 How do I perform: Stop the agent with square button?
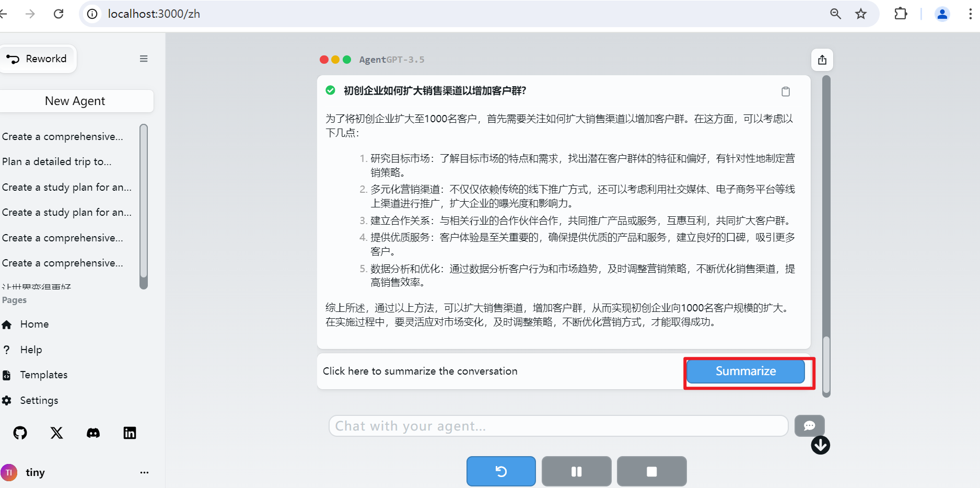tap(651, 471)
